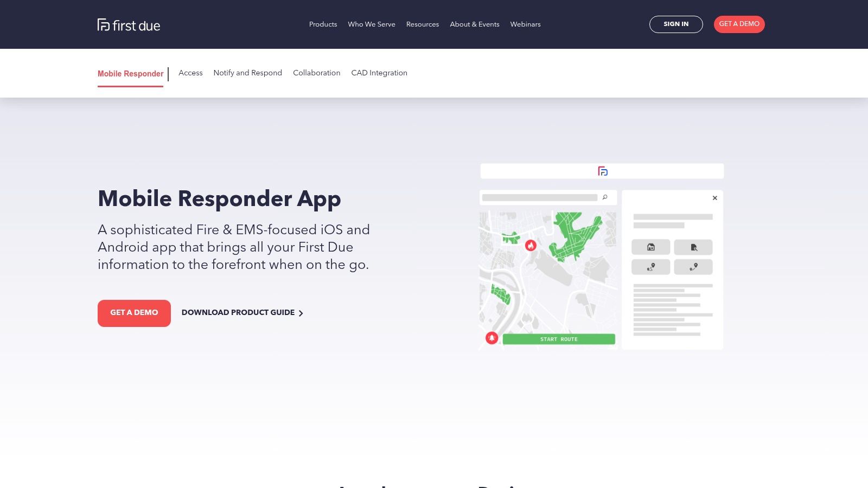
Task: Click the fire incident marker on the map
Action: click(x=531, y=246)
